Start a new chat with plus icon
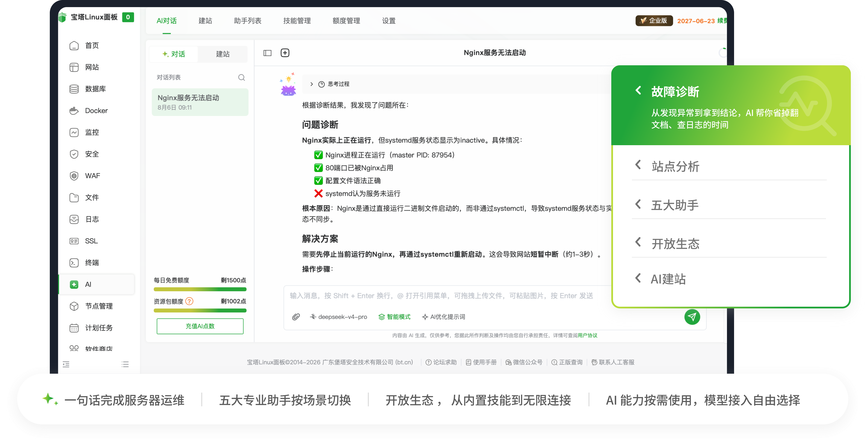868x445 pixels. pos(285,53)
